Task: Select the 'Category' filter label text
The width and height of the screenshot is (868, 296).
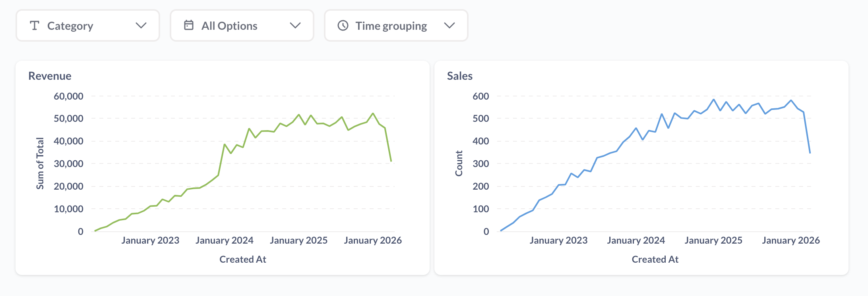Action: click(x=70, y=26)
